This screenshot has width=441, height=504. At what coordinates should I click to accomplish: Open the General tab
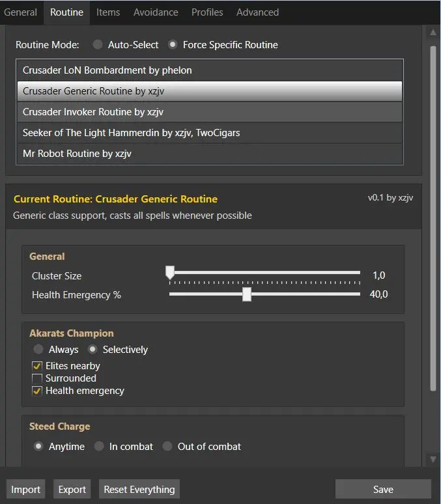tap(20, 12)
